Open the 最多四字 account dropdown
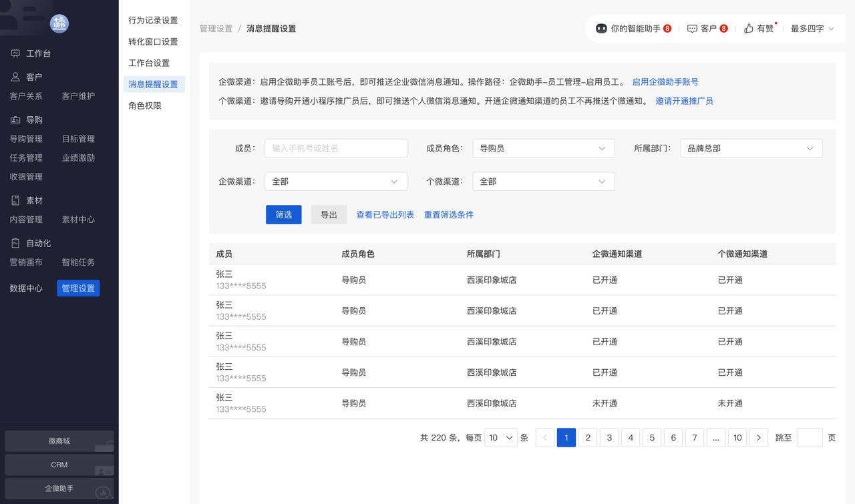This screenshot has height=504, width=855. tap(812, 29)
